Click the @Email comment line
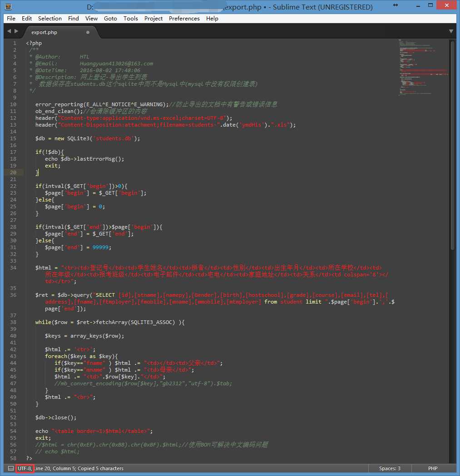The image size is (460, 476). 91,64
